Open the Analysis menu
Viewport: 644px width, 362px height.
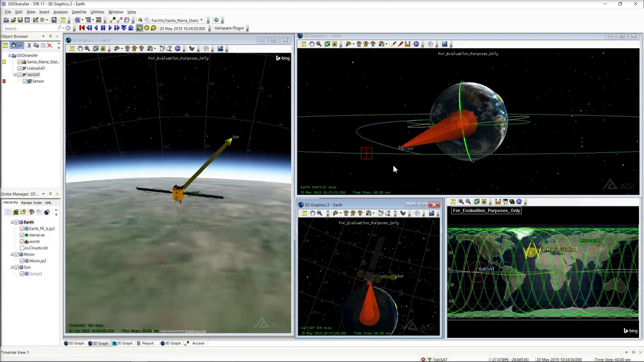click(x=60, y=12)
